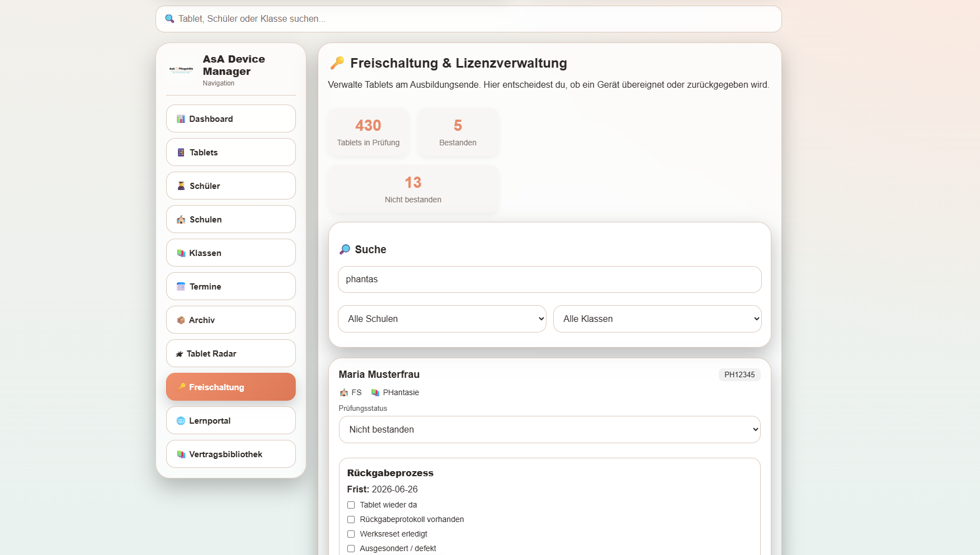Click the Freischaltung key icon in sidebar

point(181,386)
